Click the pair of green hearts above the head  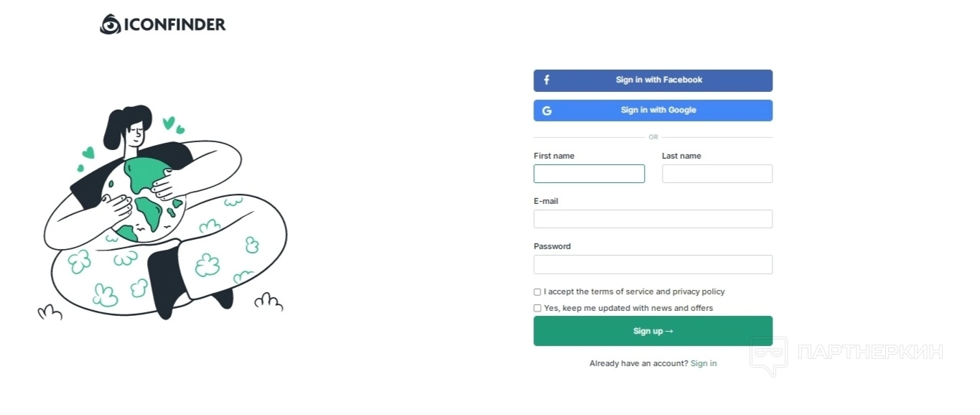tap(172, 125)
